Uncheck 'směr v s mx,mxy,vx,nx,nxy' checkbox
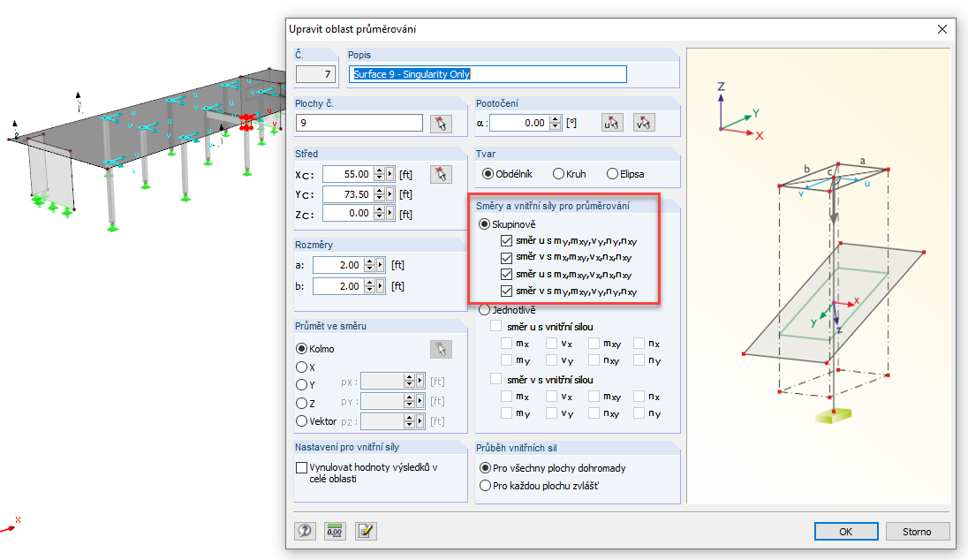 506,257
